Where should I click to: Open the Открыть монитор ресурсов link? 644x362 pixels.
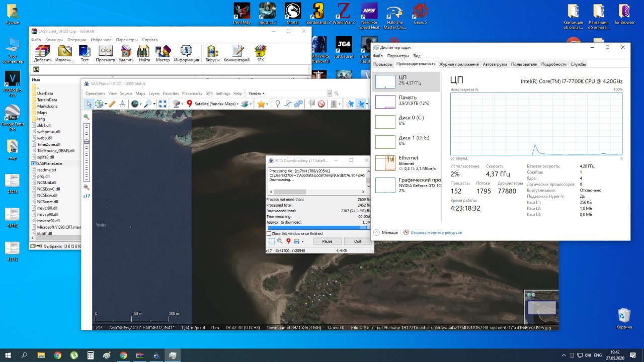[x=436, y=233]
